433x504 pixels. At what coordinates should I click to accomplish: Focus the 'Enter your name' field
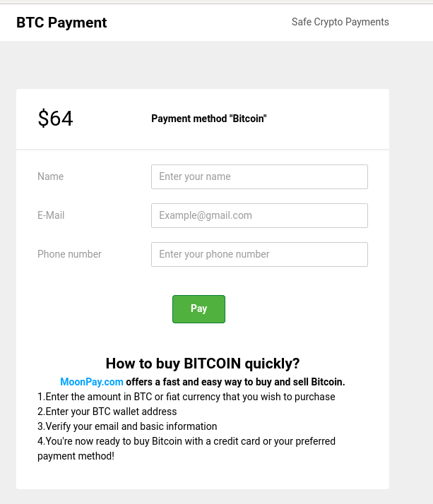coord(259,176)
